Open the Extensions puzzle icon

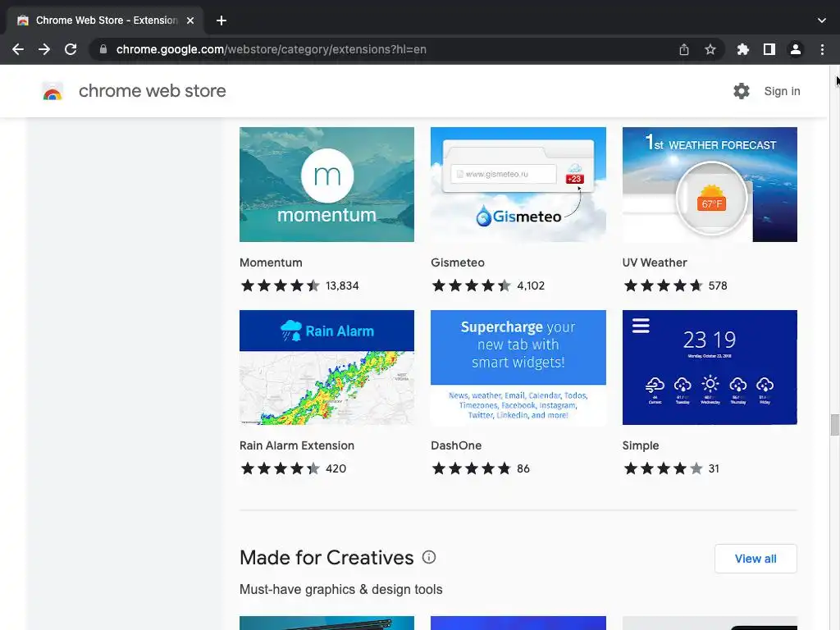coord(743,49)
